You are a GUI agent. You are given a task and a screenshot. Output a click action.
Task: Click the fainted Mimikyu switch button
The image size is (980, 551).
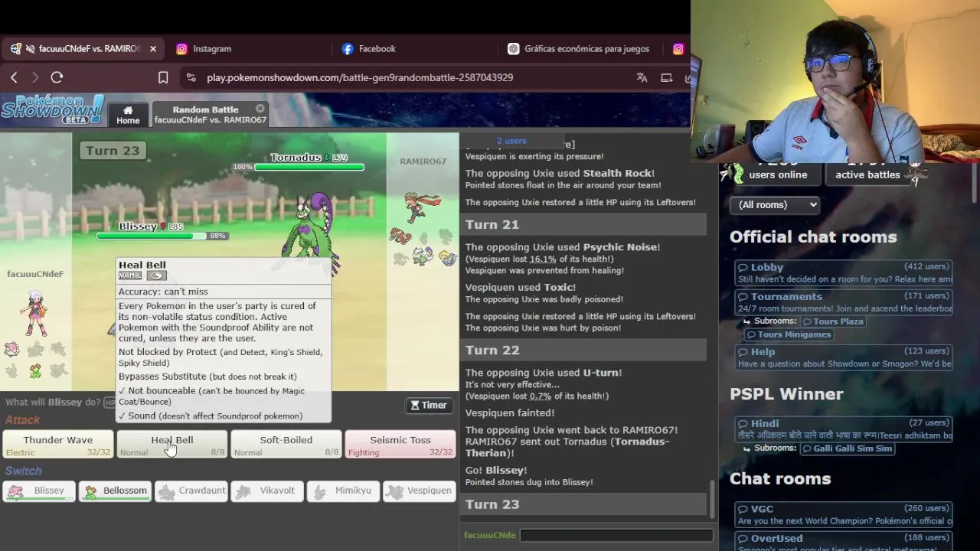coord(343,491)
